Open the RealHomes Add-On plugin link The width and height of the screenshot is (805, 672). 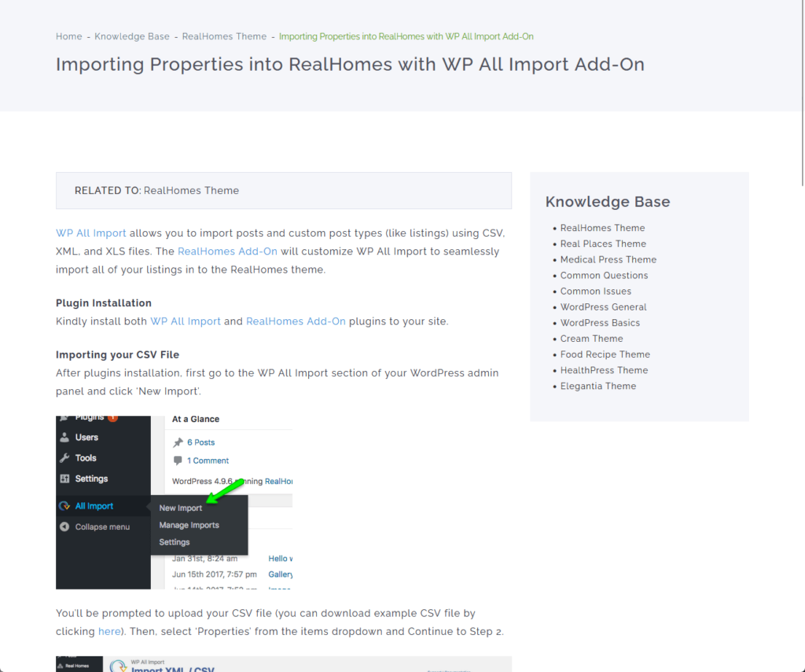click(x=227, y=252)
